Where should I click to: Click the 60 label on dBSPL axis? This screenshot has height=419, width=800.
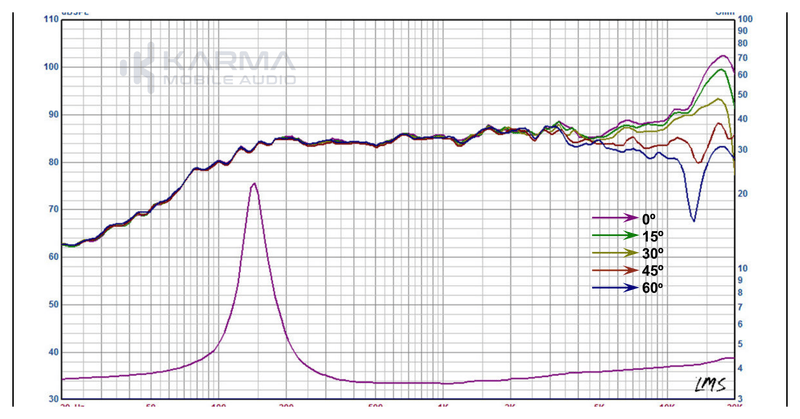pos(54,257)
